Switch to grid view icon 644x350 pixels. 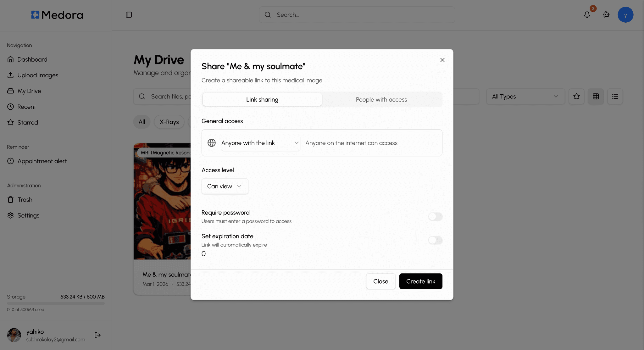coord(596,97)
